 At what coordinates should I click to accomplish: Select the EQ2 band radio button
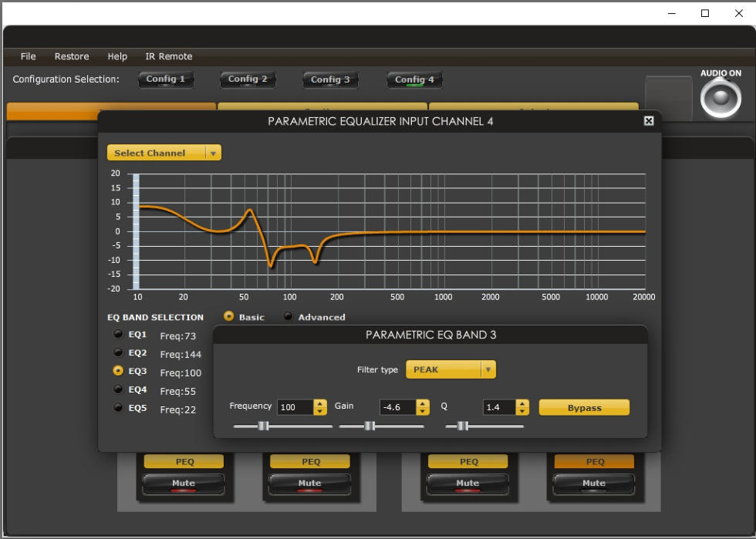[117, 352]
